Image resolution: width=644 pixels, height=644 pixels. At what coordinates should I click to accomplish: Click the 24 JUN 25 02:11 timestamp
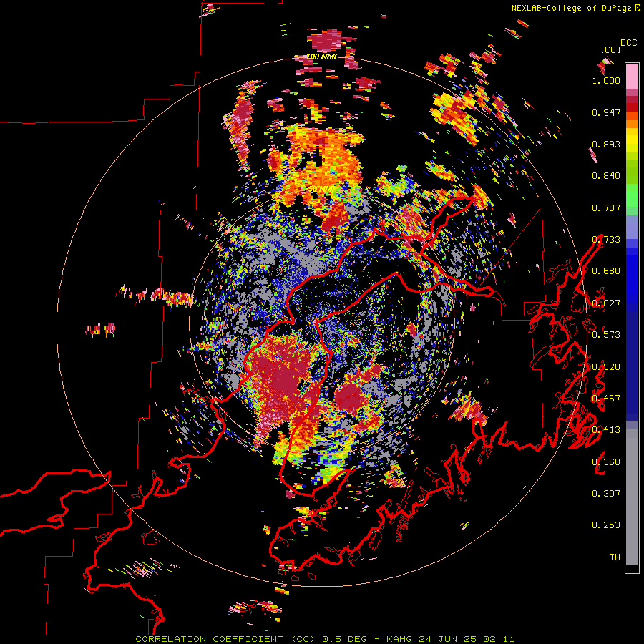tap(467, 639)
